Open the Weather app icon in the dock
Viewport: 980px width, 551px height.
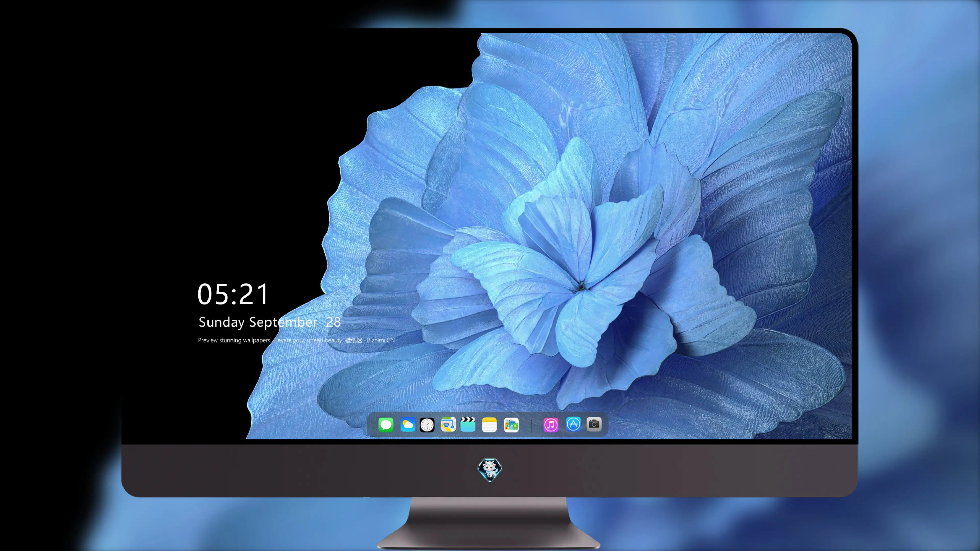pos(408,424)
